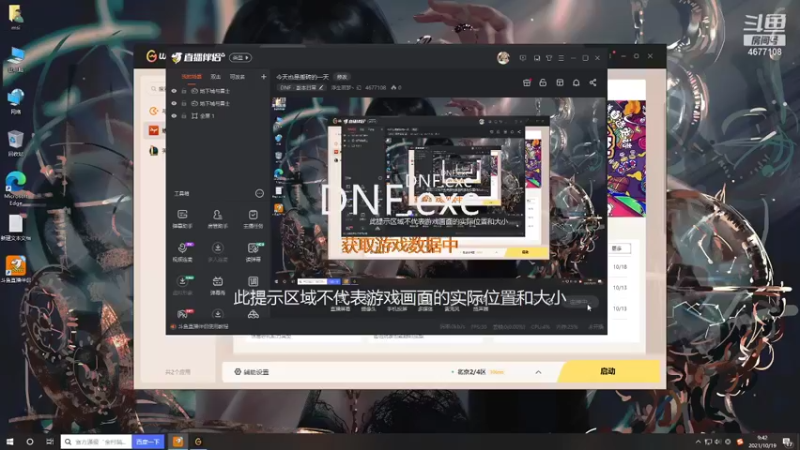Switch to the 斗鱼 app on the taskbar
The height and width of the screenshot is (450, 800).
(x=178, y=442)
